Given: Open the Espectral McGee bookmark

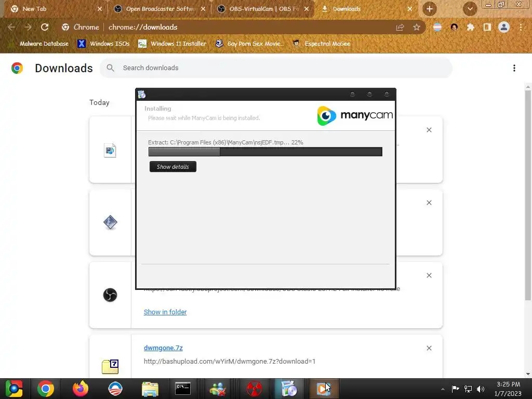Looking at the screenshot, I should coord(322,44).
